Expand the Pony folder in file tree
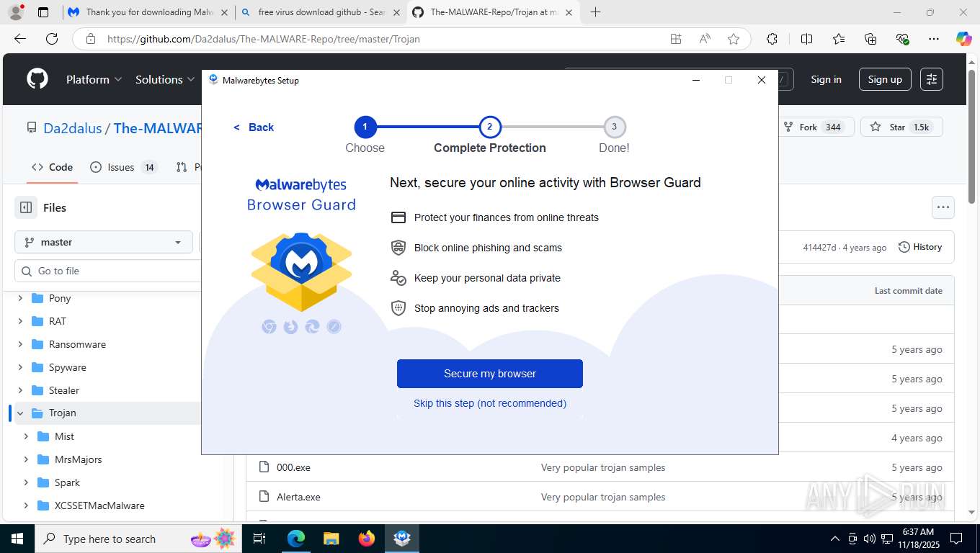The width and height of the screenshot is (980, 553). click(x=20, y=298)
